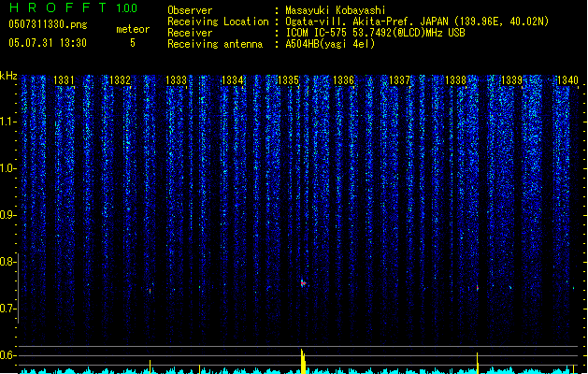Image resolution: width=588 pixels, height=374 pixels.
Task: Click the Receiving Location value text
Action: [x=417, y=22]
